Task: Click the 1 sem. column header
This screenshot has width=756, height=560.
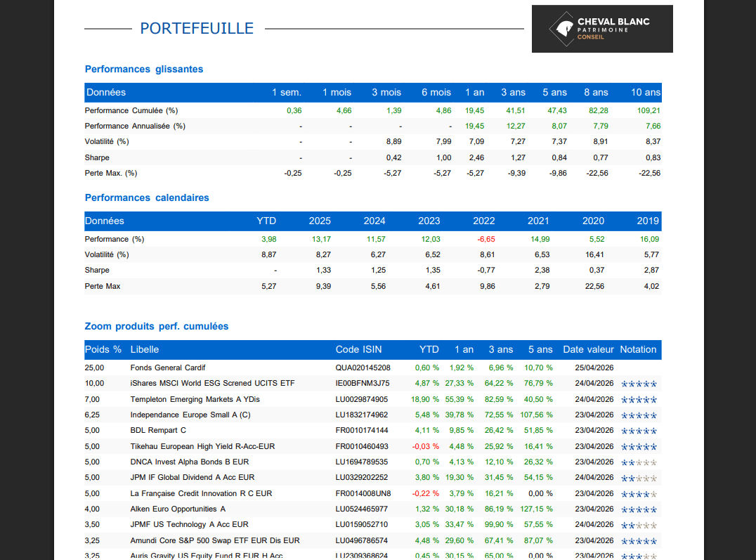Action: tap(287, 92)
